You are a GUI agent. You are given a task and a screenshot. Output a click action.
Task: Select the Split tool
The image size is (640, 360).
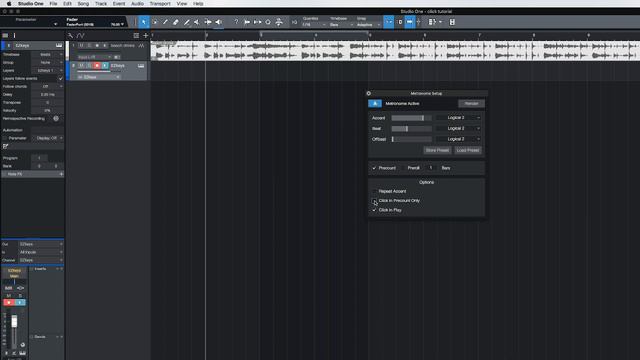(x=186, y=22)
